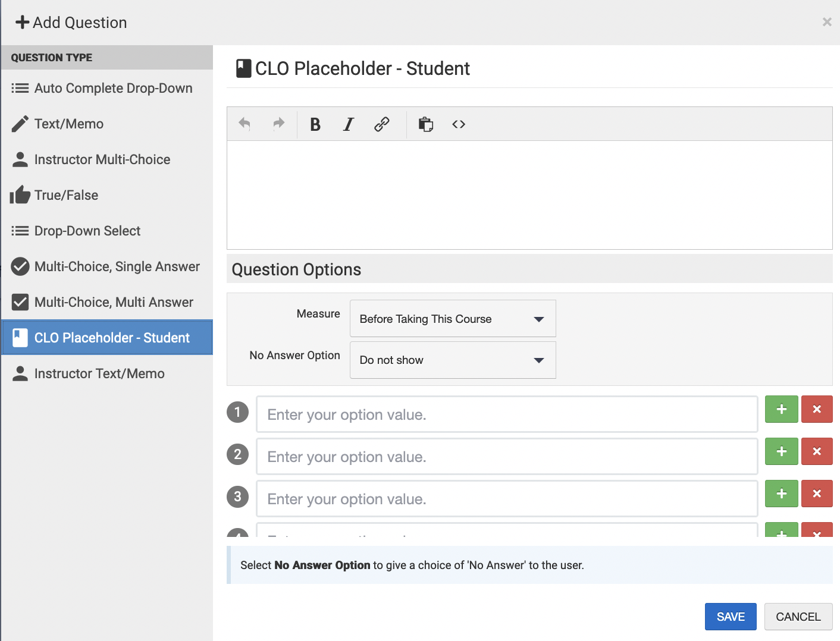Click the option 3 value field
The width and height of the screenshot is (840, 641).
click(507, 499)
